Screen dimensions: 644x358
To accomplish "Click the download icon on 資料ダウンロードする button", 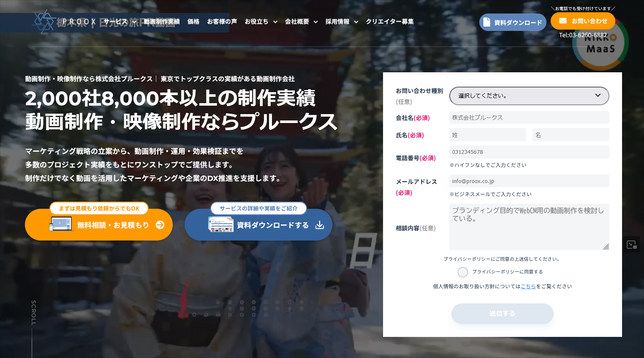I will tap(320, 225).
